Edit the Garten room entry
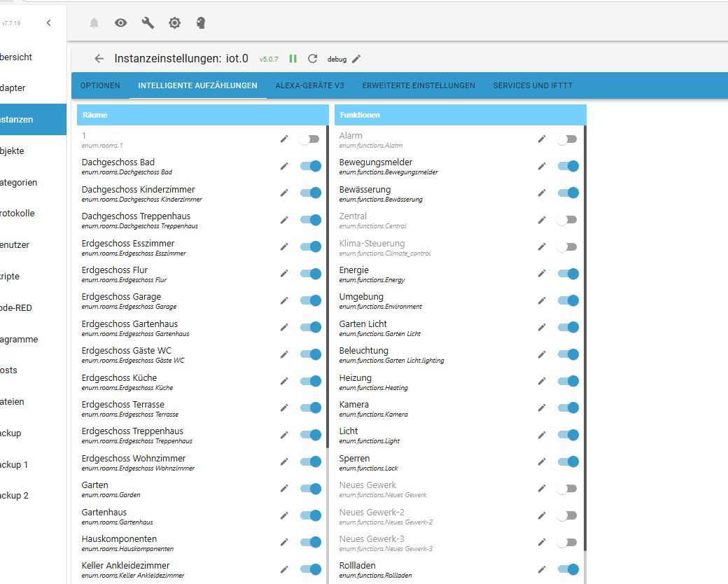The image size is (728, 584). (284, 488)
